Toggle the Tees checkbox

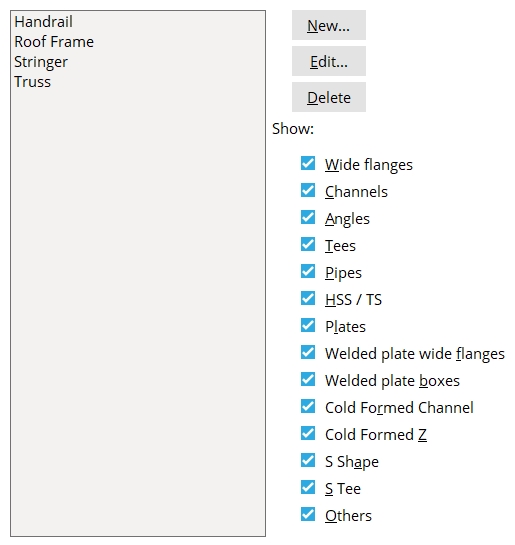click(x=308, y=244)
